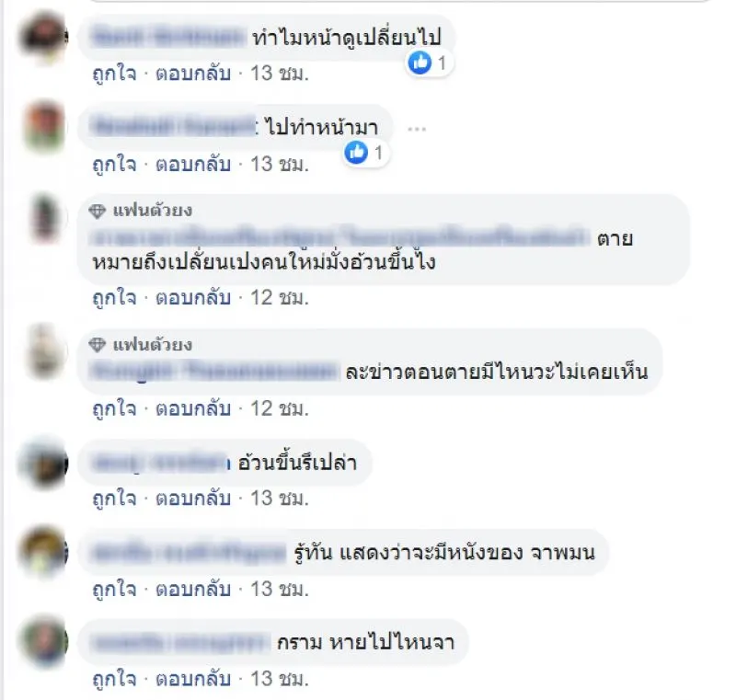Click diamond top-fan badge on 'ละข่าวตอนตาย' comment

[98, 345]
